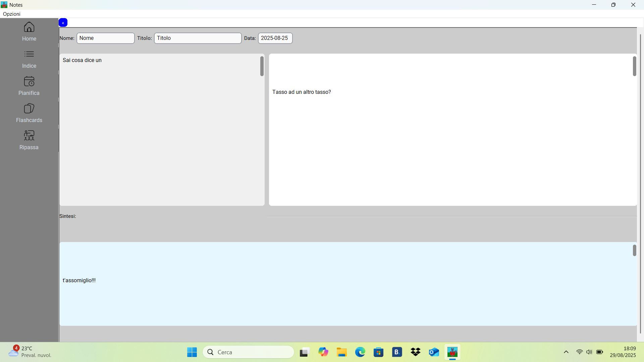Click the 'Titolo:' label
Image resolution: width=644 pixels, height=362 pixels.
point(145,38)
